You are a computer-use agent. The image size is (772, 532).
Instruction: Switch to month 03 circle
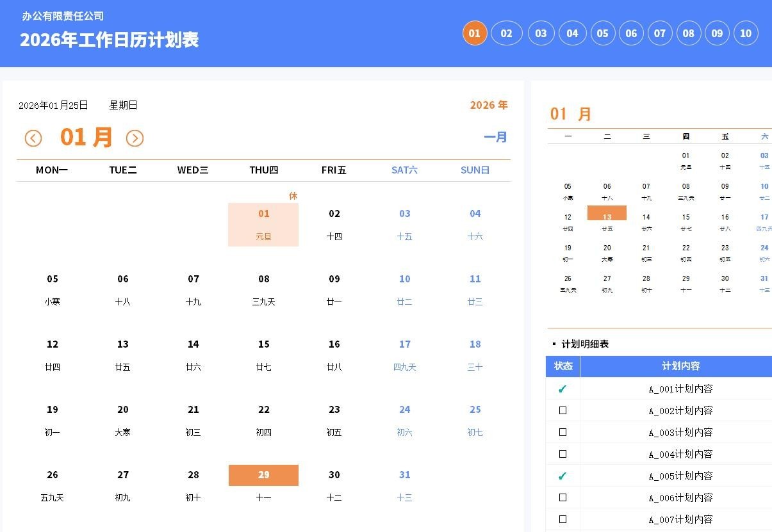tap(541, 33)
